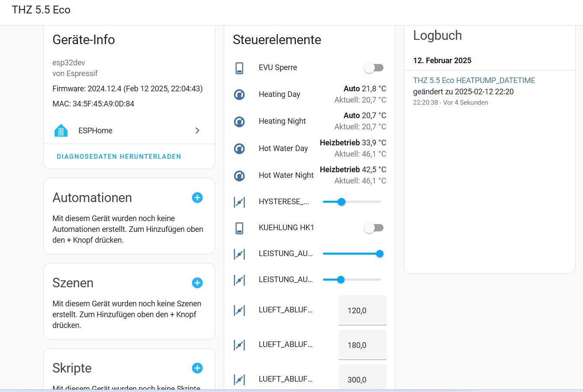Open the HEATPUMP_DATETIME logbook entry link

point(474,80)
